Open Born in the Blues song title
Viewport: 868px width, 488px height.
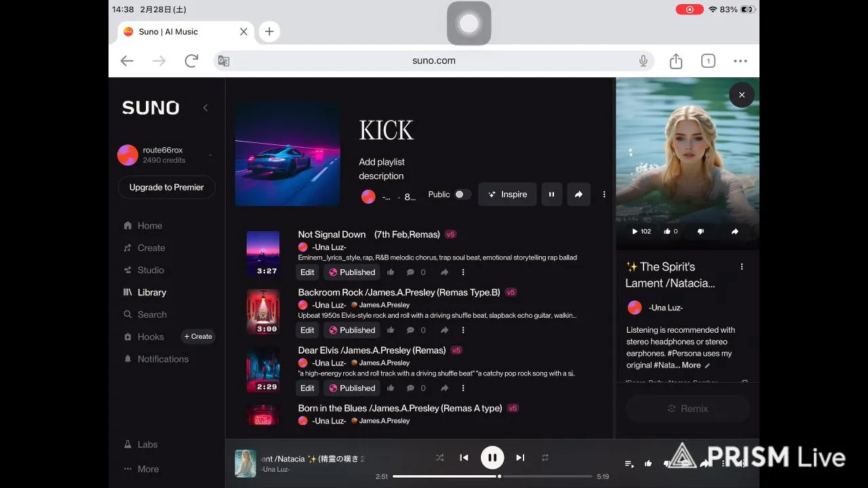pos(400,408)
